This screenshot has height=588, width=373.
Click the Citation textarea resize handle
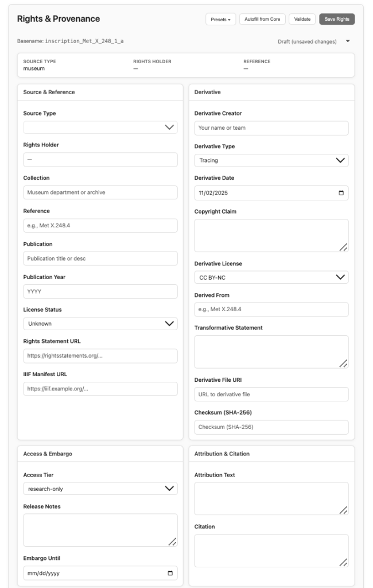[x=343, y=562]
